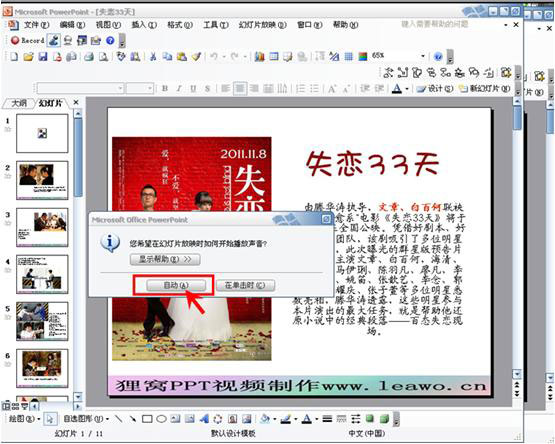Image resolution: width=555 pixels, height=444 pixels.
Task: Click the drawing toolbar Font Color A
Action: coord(307,419)
